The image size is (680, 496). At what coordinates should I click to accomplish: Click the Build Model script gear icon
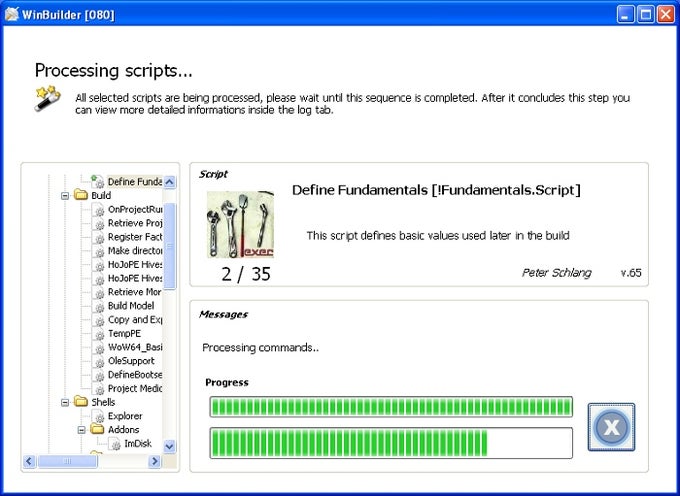pos(99,307)
